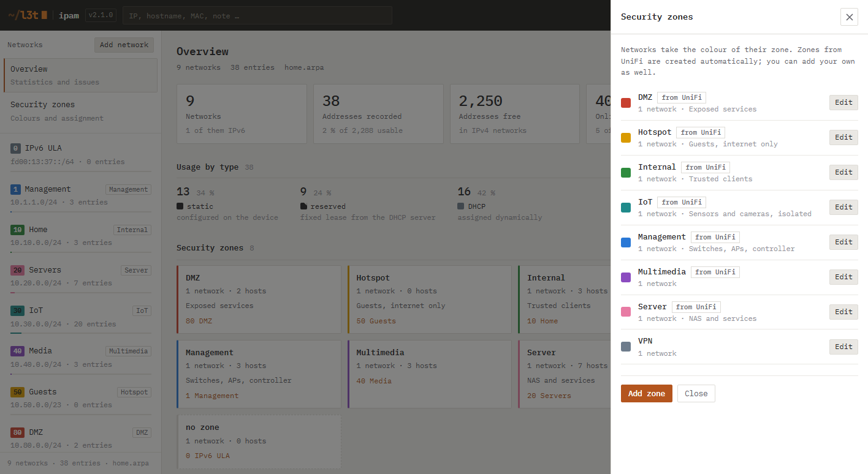Click the grey VPN zone colour swatch
Screen dimensions: 868x474
(x=626, y=347)
